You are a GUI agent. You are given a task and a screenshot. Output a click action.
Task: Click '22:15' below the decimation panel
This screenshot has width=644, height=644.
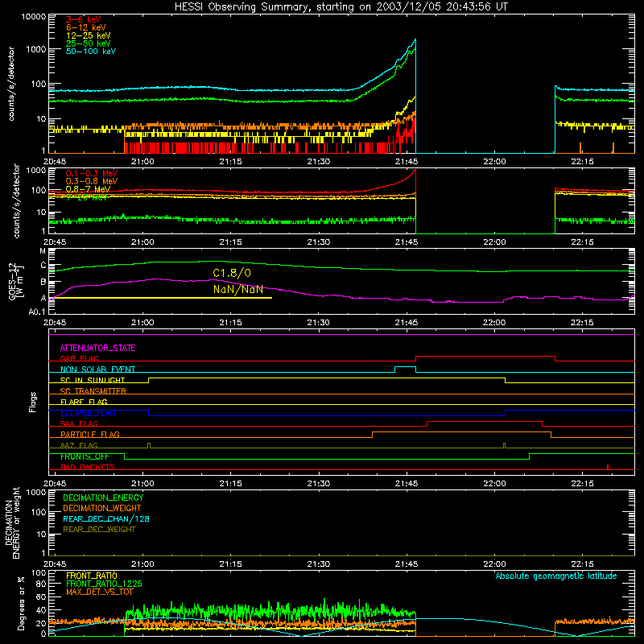(582, 564)
